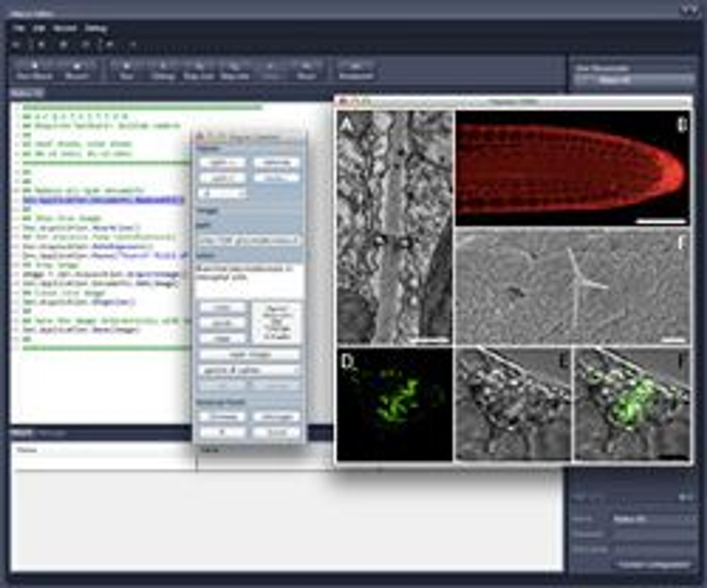Open the Debug menu

click(x=96, y=28)
